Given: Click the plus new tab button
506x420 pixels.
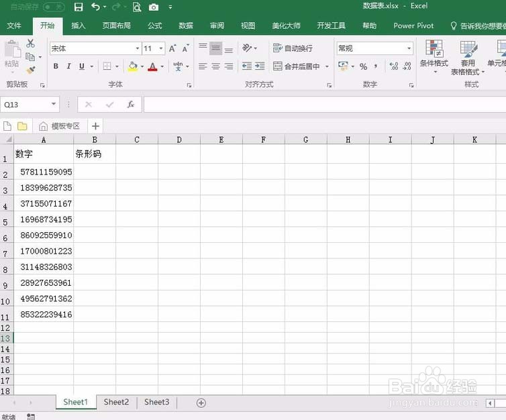Looking at the screenshot, I should tap(95, 126).
